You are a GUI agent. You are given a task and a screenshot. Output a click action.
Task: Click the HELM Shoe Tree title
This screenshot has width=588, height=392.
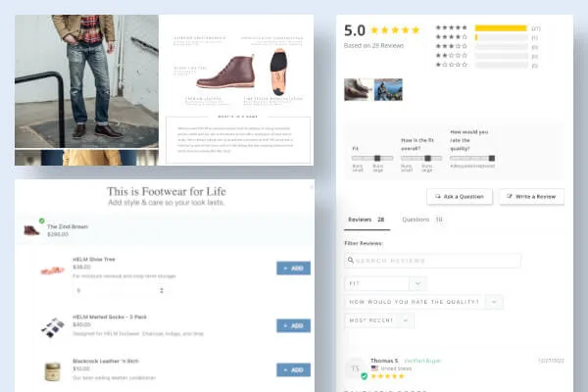94,259
